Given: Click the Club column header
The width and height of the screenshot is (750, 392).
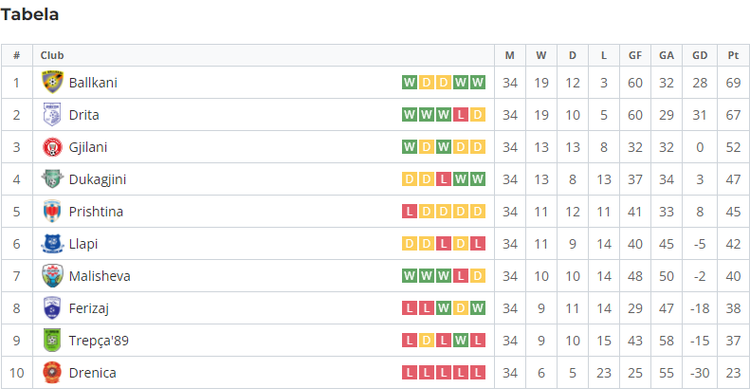Looking at the screenshot, I should pyautogui.click(x=52, y=55).
